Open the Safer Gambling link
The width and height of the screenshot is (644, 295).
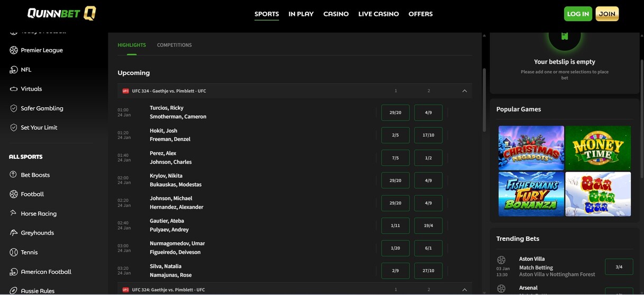point(42,108)
